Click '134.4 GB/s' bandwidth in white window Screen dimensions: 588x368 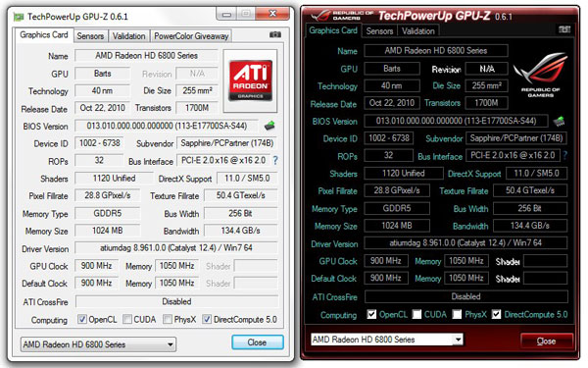tap(241, 231)
